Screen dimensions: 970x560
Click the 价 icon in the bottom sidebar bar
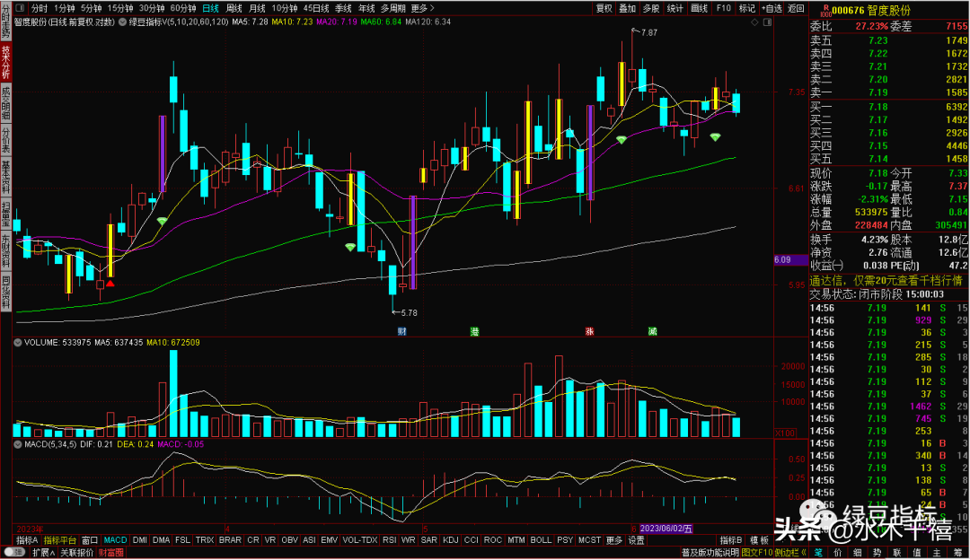838,553
